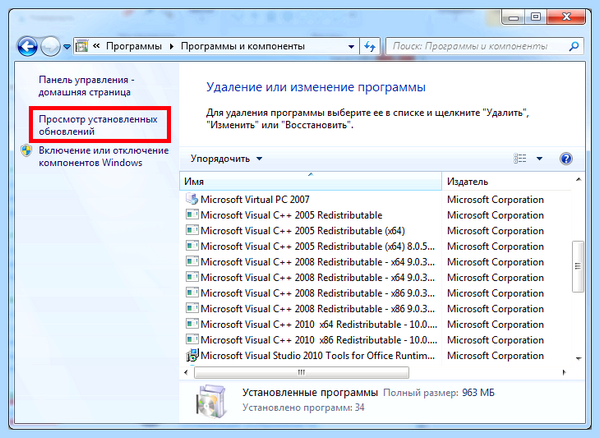600x438 pixels.
Task: Select Microsoft Virtual PC 2007 entry
Action: click(255, 199)
